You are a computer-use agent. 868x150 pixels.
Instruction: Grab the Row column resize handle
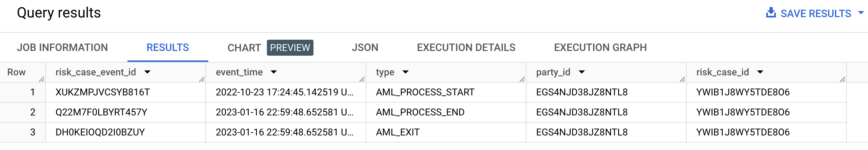pyautogui.click(x=42, y=79)
